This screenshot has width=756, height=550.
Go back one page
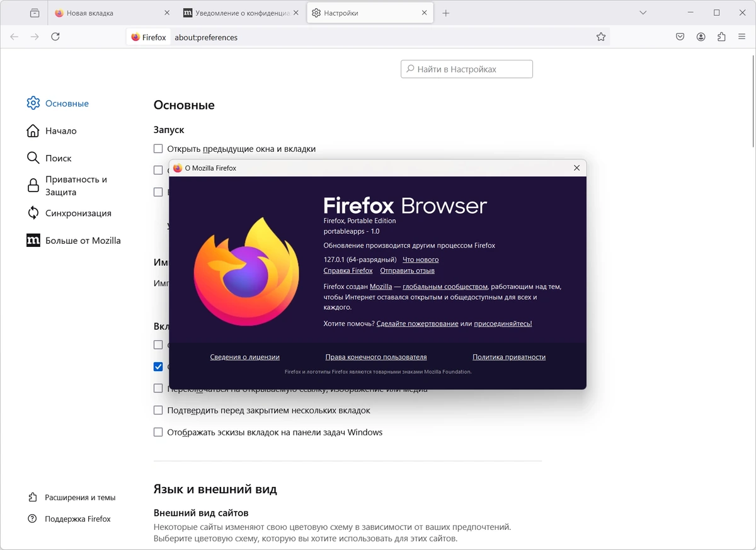pos(14,37)
